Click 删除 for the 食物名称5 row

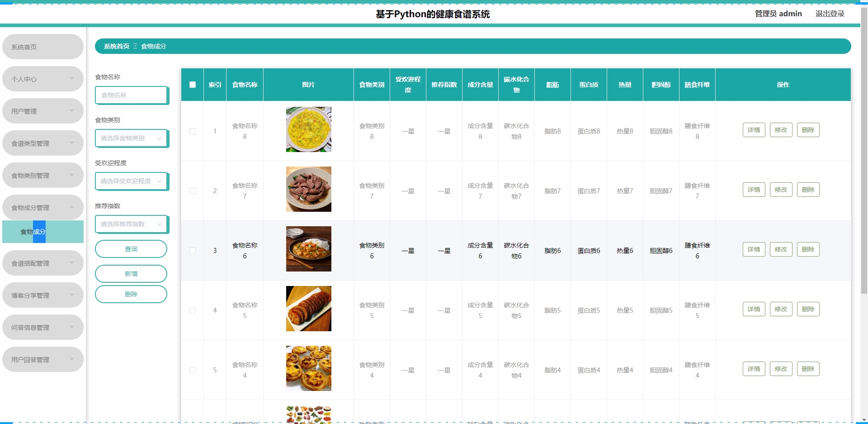(x=808, y=309)
